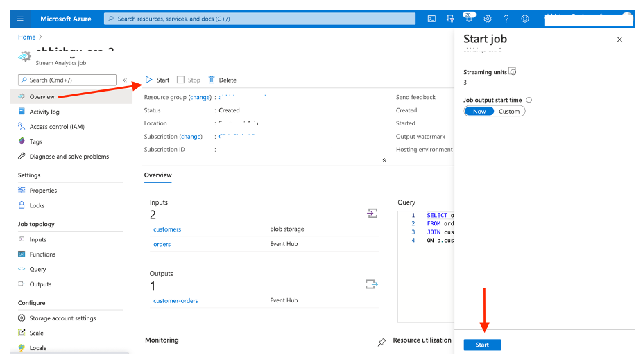643x364 pixels.
Task: Select the Overview tab
Action: pyautogui.click(x=158, y=175)
